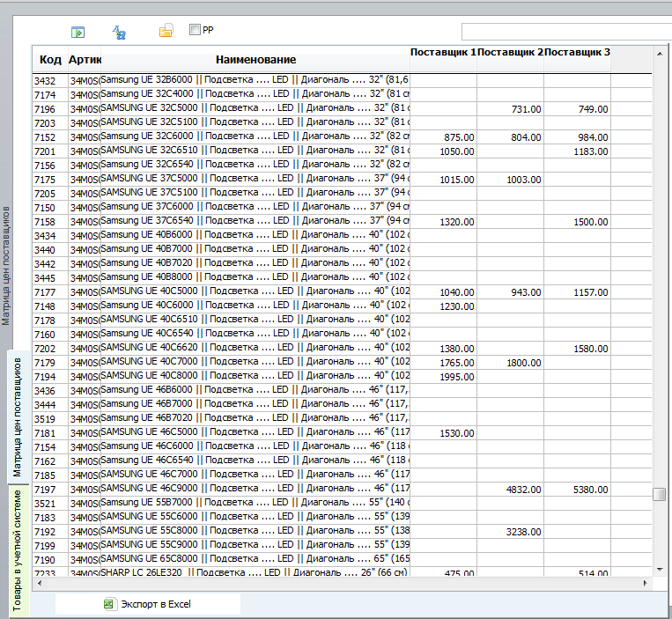672x619 pixels.
Task: Click the Поставщик 1 column header
Action: (443, 52)
